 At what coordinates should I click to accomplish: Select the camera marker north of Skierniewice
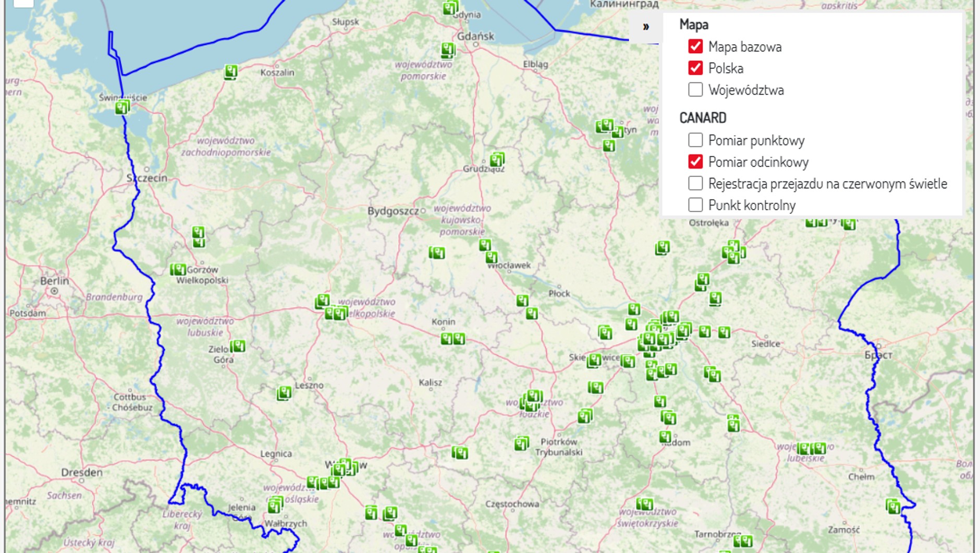pos(605,332)
